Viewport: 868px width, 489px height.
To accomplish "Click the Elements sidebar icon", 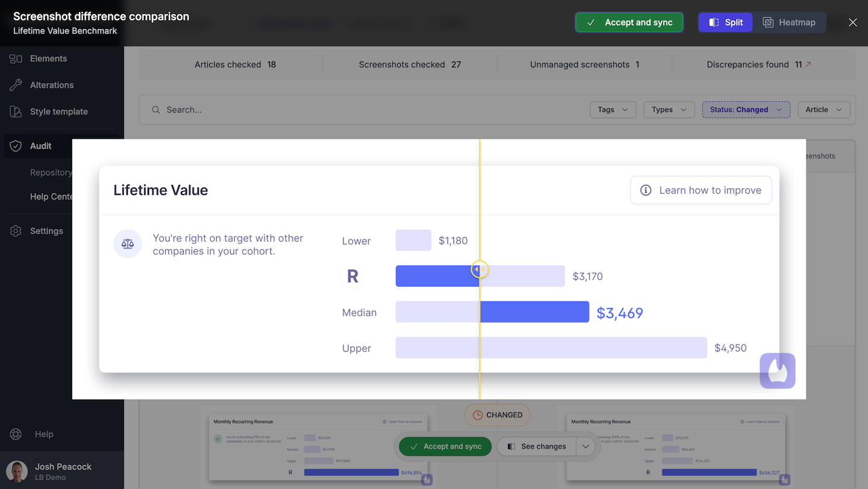I will (16, 58).
